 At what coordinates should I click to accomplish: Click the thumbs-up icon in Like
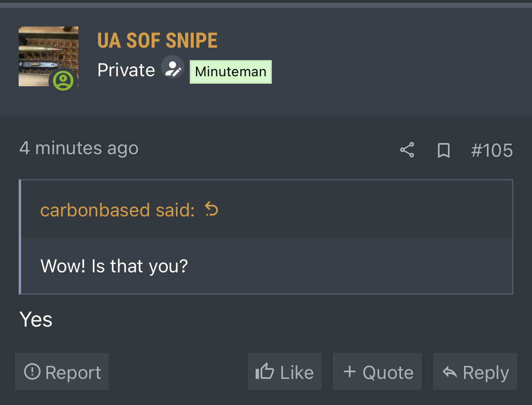pyautogui.click(x=265, y=371)
